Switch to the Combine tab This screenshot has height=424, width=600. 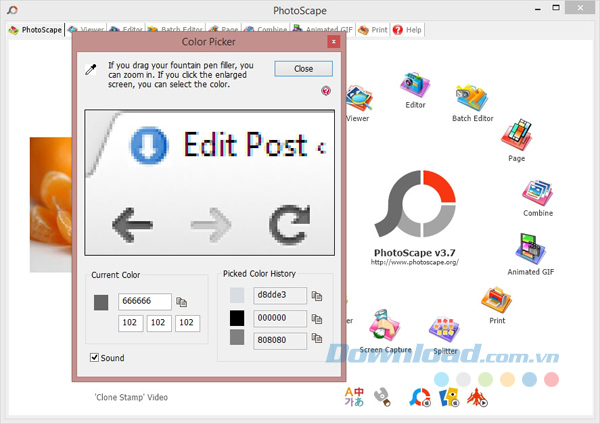pyautogui.click(x=266, y=29)
